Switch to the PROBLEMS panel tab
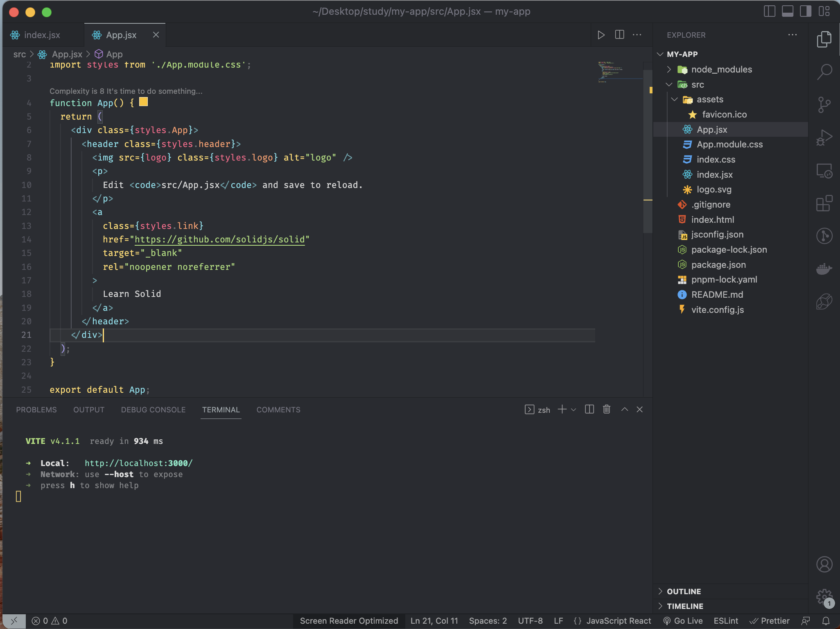840x629 pixels. 36,410
